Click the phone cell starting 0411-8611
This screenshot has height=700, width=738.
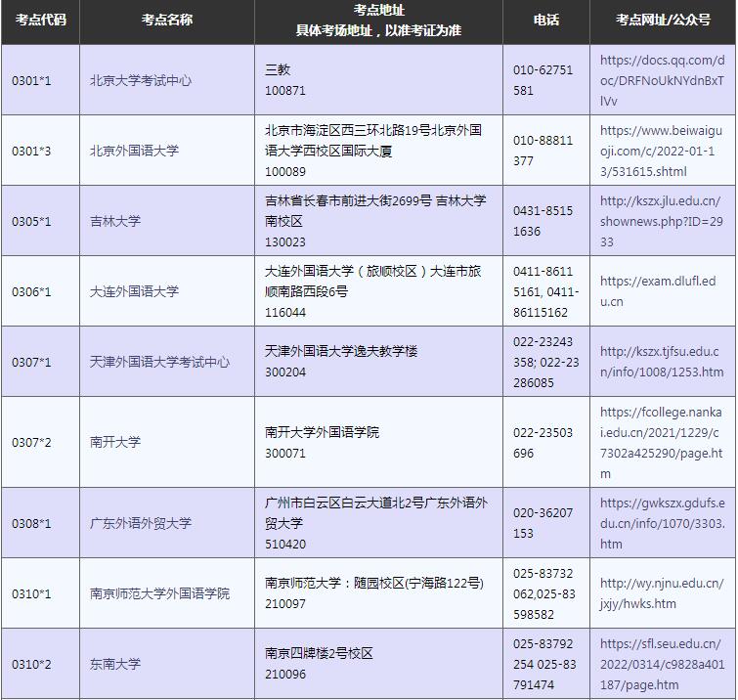(546, 292)
